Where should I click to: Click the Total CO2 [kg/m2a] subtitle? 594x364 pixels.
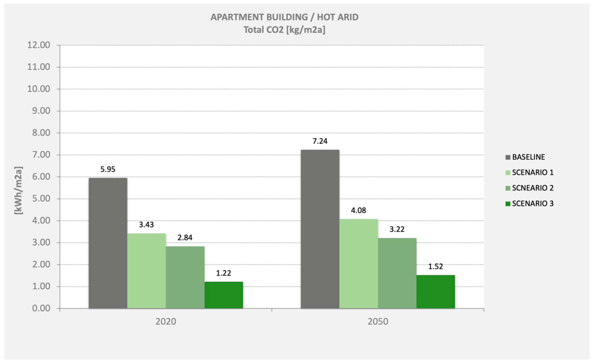pos(284,30)
